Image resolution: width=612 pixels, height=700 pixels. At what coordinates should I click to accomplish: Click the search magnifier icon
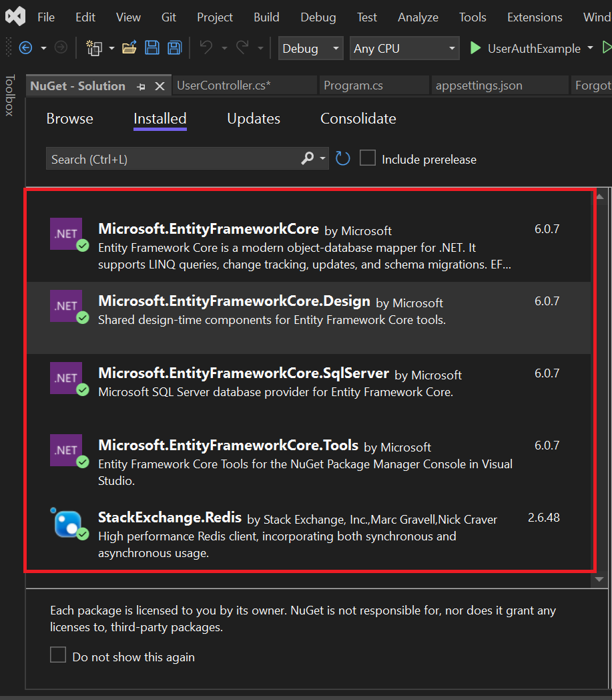[x=308, y=158]
